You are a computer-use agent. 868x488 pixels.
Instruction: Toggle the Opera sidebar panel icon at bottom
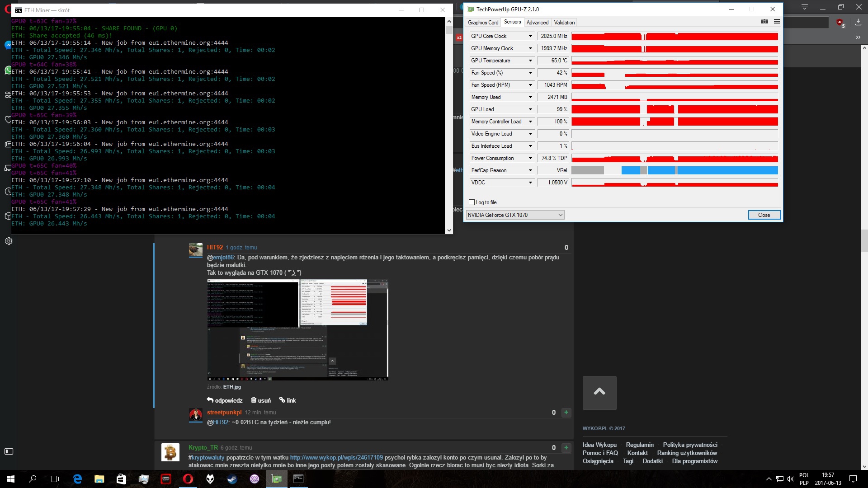9,451
